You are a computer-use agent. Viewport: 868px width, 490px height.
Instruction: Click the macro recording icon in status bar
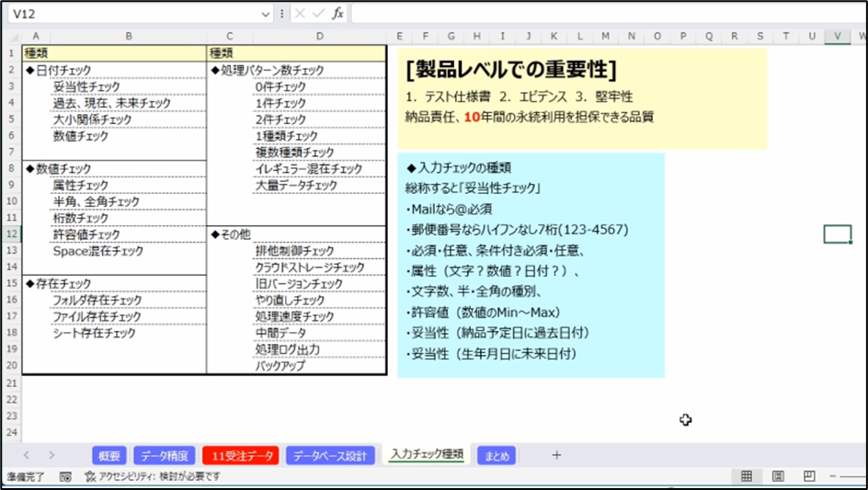(x=65, y=477)
